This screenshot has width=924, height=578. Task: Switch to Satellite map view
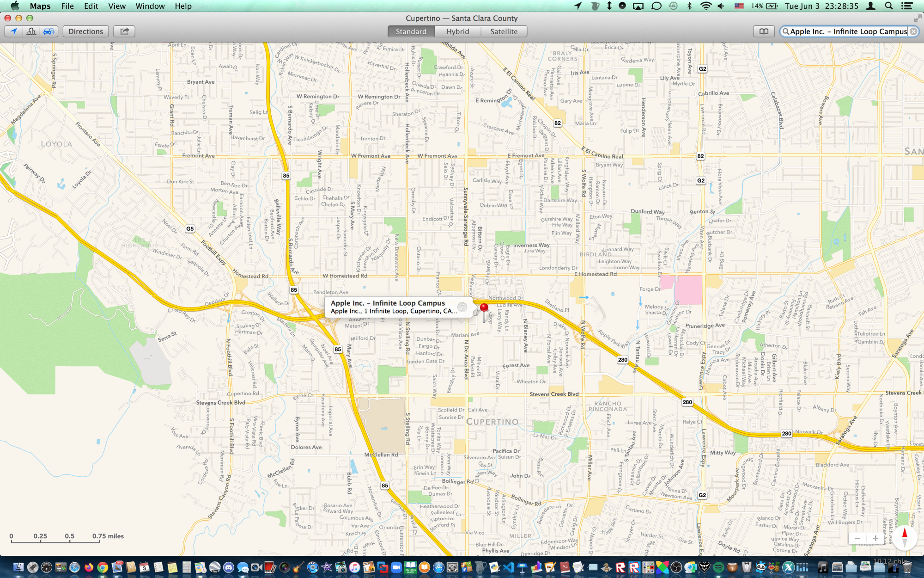(x=504, y=31)
